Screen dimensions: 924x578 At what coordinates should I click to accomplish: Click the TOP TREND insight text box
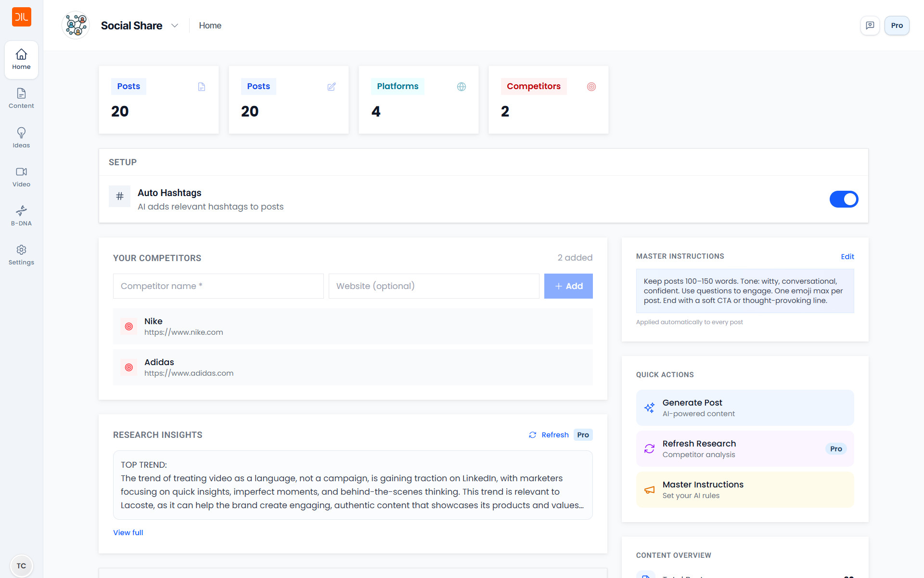[x=353, y=485]
